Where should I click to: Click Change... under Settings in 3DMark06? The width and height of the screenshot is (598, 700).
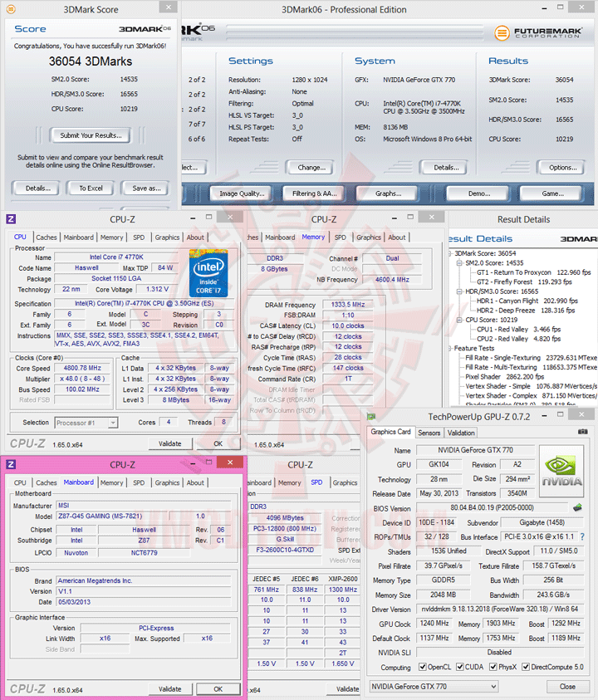tap(311, 168)
